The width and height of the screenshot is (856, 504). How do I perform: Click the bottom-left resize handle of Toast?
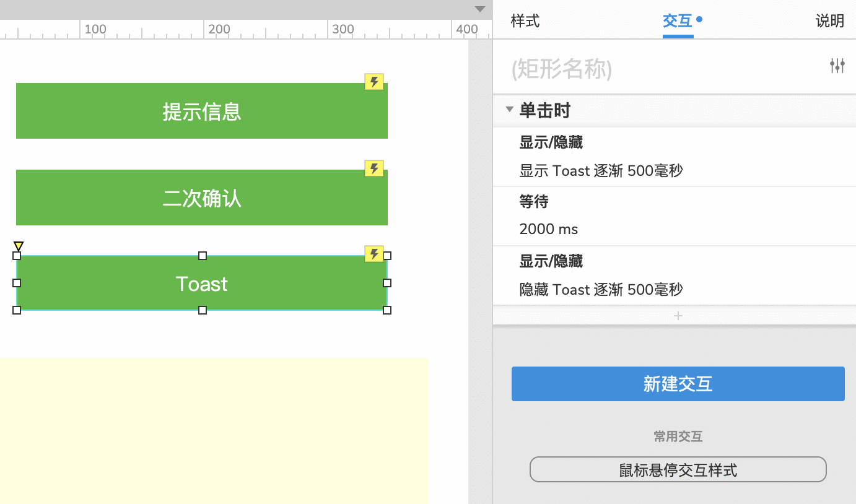coord(17,310)
